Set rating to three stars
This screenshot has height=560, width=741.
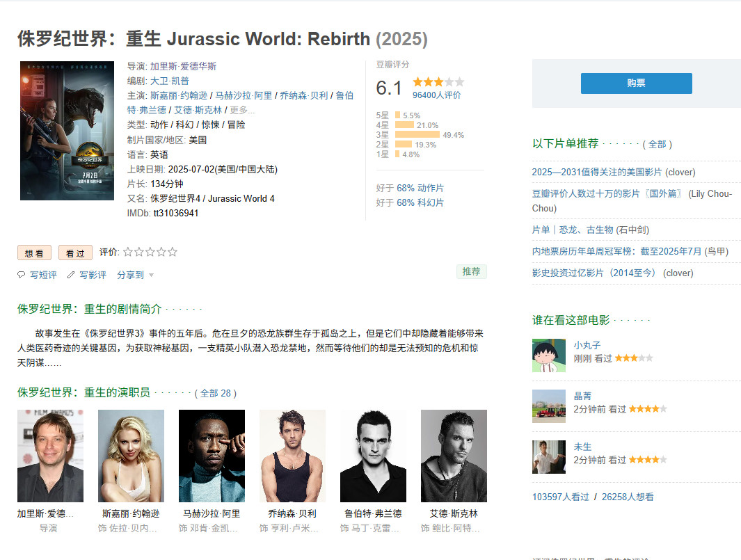point(150,252)
